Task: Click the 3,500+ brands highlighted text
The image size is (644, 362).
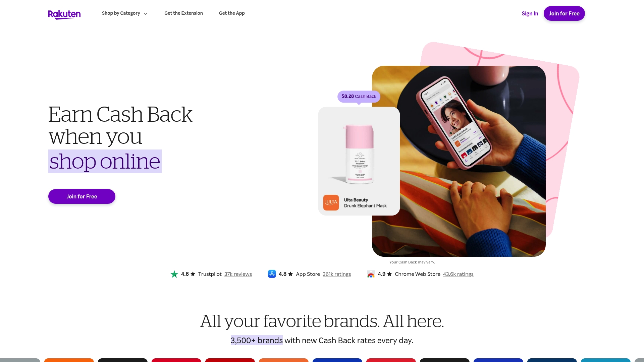Action: coord(257,340)
